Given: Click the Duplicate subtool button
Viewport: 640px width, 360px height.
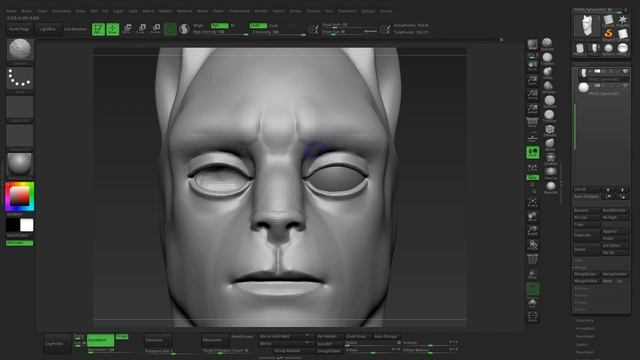Looking at the screenshot, I should [587, 236].
